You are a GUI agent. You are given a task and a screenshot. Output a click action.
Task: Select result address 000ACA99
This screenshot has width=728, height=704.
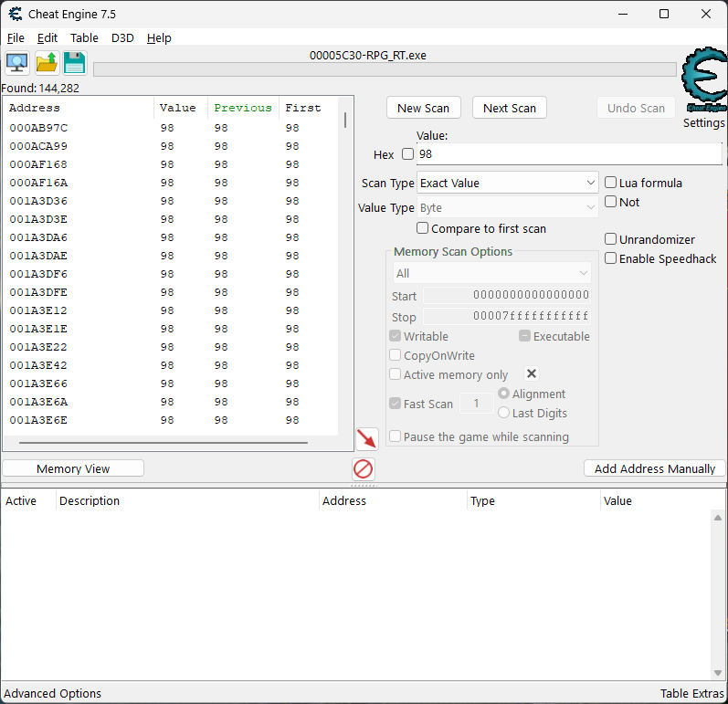(38, 146)
